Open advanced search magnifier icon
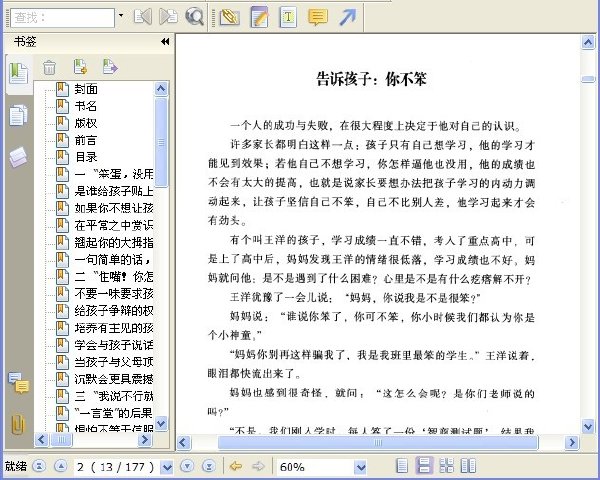This screenshot has width=600, height=480. (x=194, y=17)
